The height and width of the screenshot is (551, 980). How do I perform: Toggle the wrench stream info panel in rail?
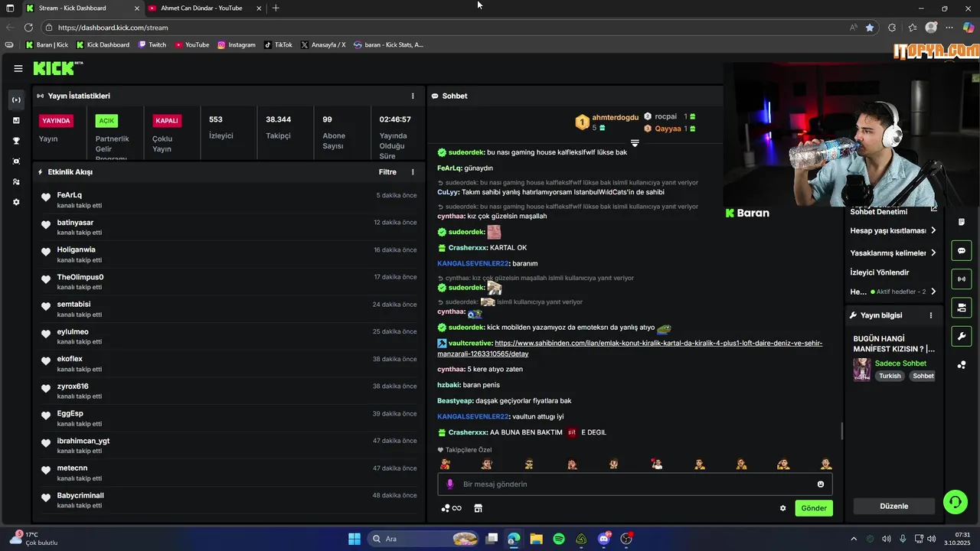961,336
